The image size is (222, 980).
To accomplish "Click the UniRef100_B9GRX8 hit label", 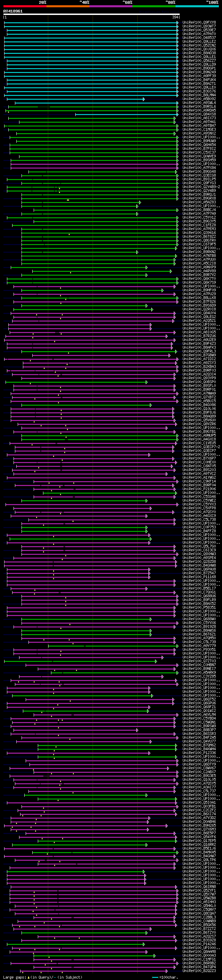I will (x=199, y=198).
